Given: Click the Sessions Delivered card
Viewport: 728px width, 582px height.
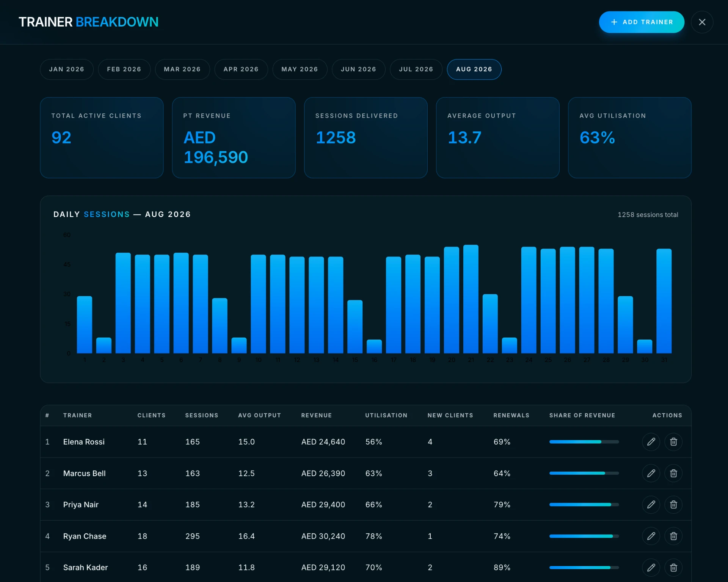Looking at the screenshot, I should 366,138.
